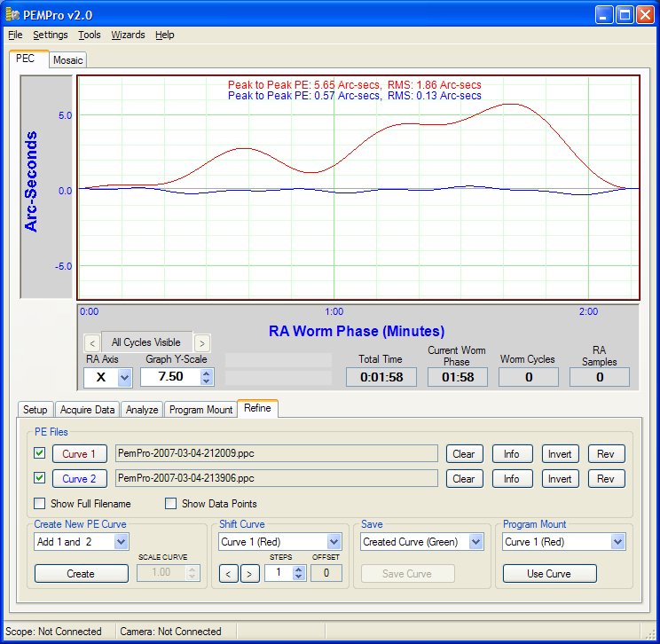Image resolution: width=660 pixels, height=644 pixels.
Task: Increase Graph Y-Scale with up spinner
Action: (x=206, y=373)
